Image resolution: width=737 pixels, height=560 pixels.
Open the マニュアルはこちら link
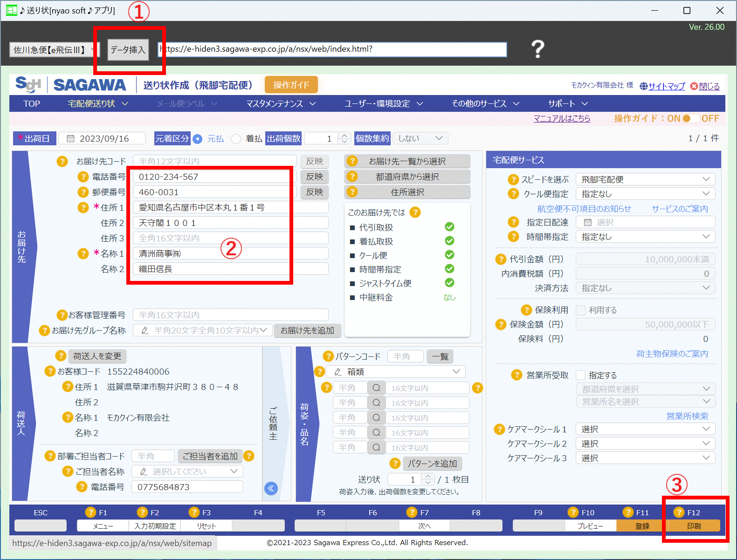[562, 118]
